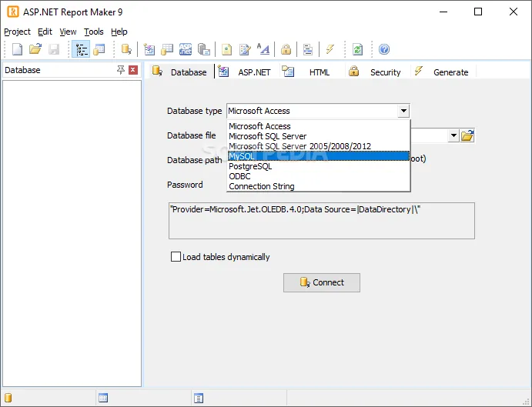Open Help via blue question icon
Viewport: 532px width, 407px height.
tap(384, 49)
